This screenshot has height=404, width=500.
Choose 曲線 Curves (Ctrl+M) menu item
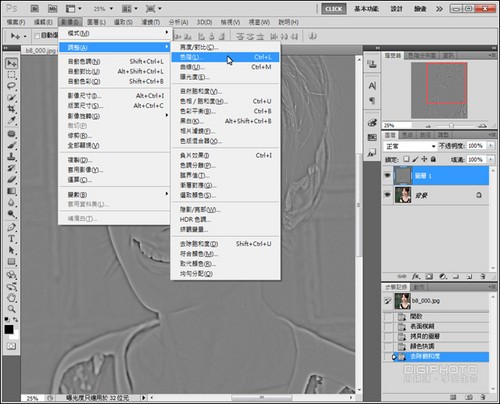[x=225, y=67]
